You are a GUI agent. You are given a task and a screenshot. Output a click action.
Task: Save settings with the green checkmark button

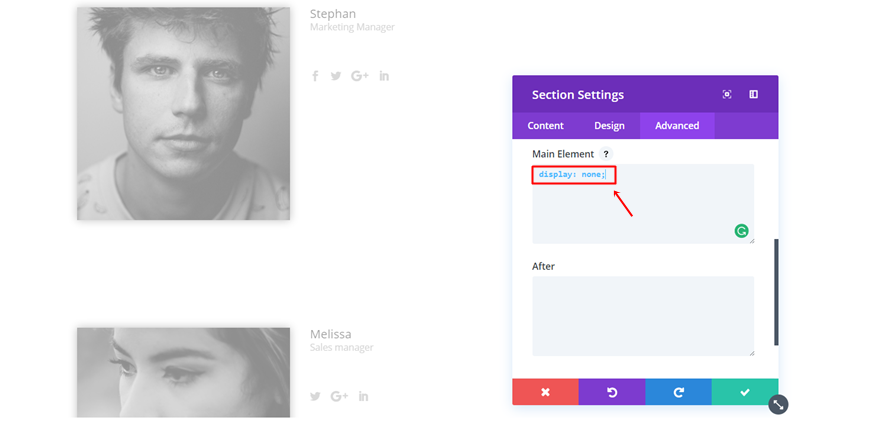click(x=744, y=392)
